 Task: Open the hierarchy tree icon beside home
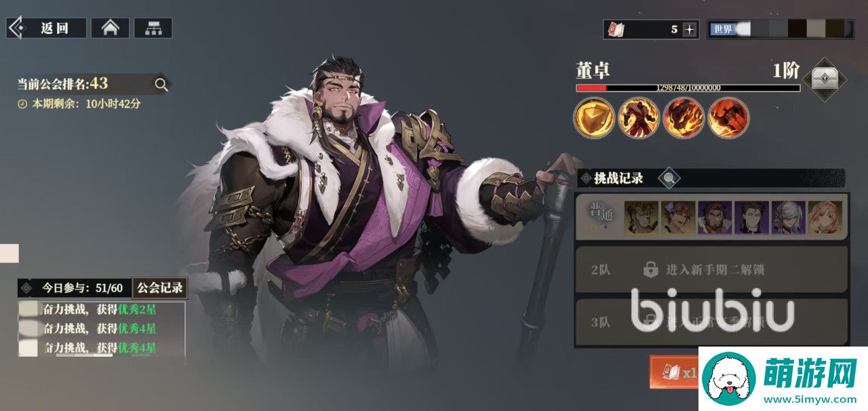coord(153,28)
